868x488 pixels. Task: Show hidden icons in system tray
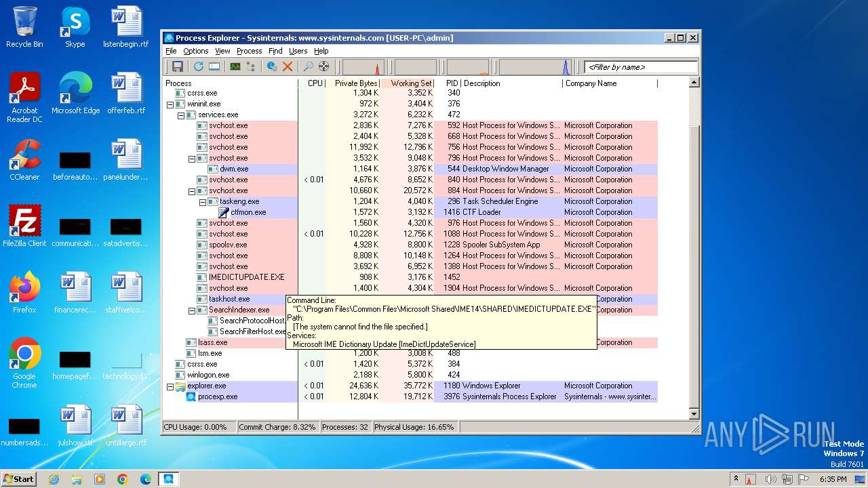736,479
